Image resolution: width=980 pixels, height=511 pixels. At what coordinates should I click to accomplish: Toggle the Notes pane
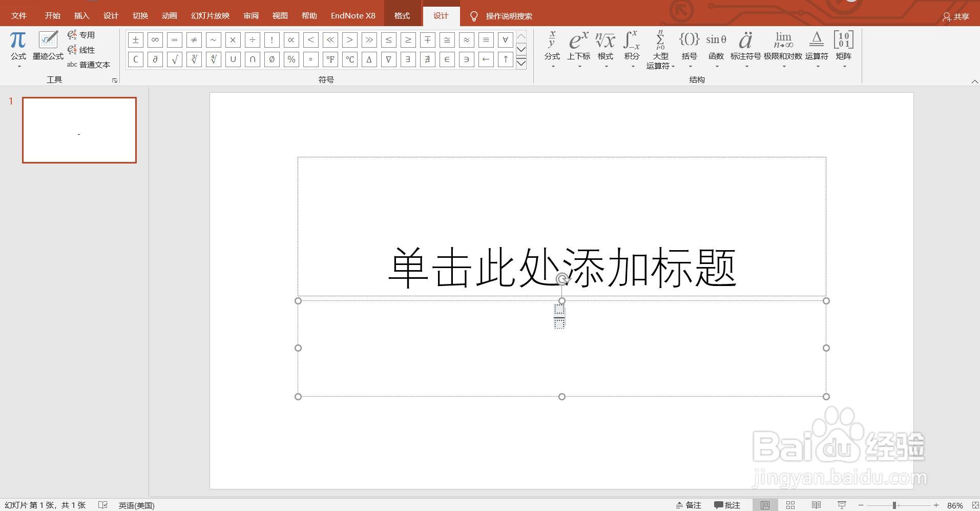689,505
